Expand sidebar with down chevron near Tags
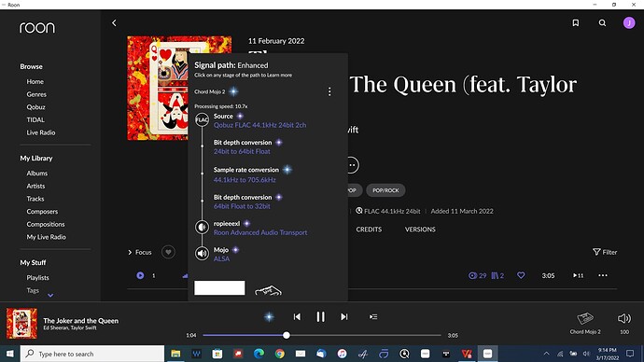 tap(50, 295)
